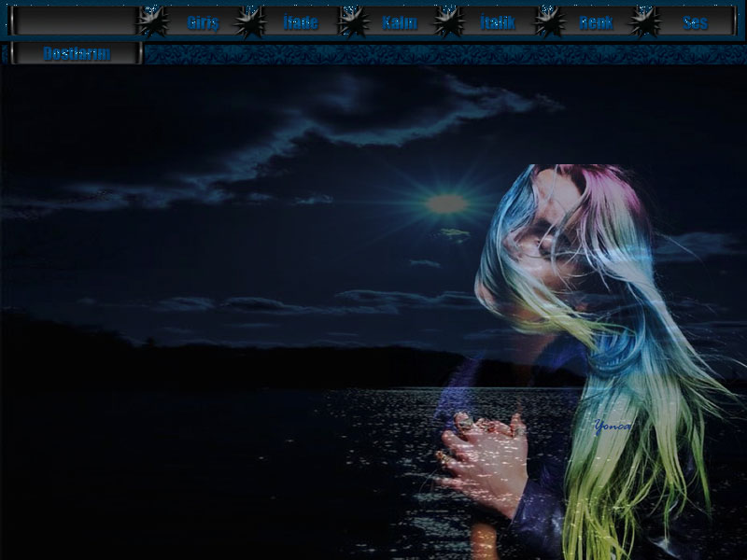Click the glowing moon in the sky
The width and height of the screenshot is (747, 560).
(446, 203)
